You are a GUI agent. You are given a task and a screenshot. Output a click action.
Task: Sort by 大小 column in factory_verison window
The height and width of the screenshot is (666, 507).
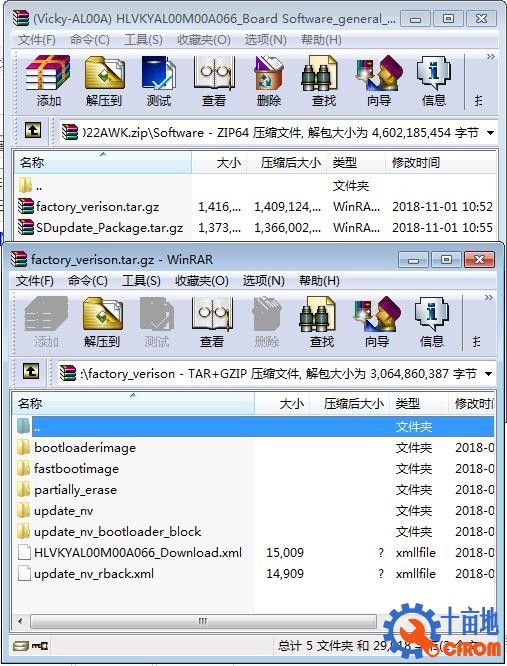click(x=282, y=404)
